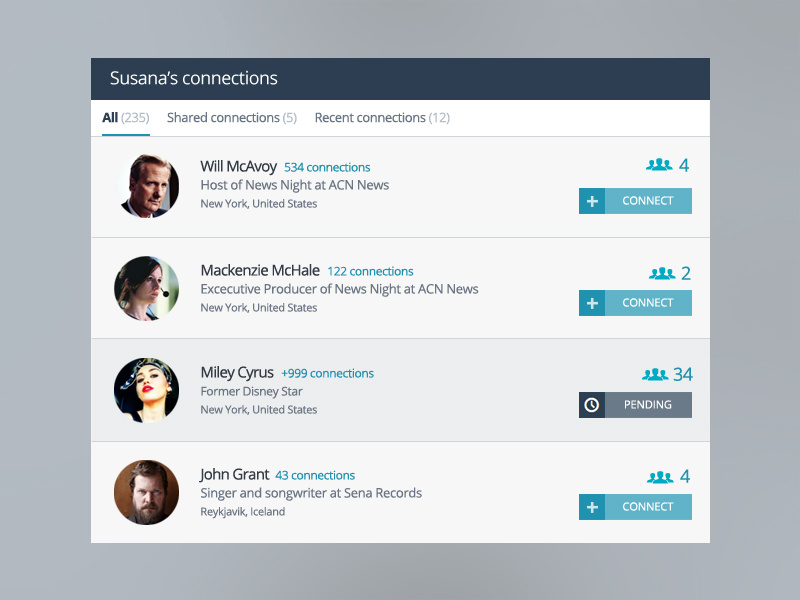
Task: Click 'Host of News Night at ACN News'
Action: [x=295, y=185]
